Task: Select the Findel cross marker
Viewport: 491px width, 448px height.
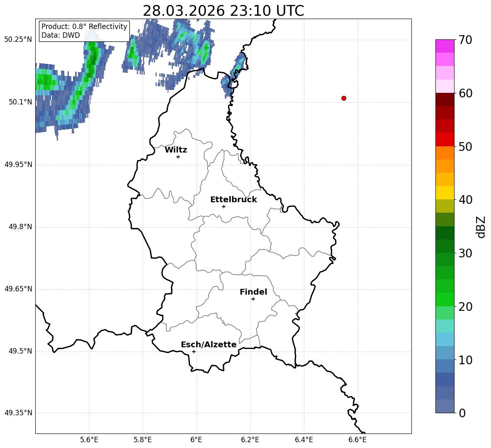Action: (253, 299)
